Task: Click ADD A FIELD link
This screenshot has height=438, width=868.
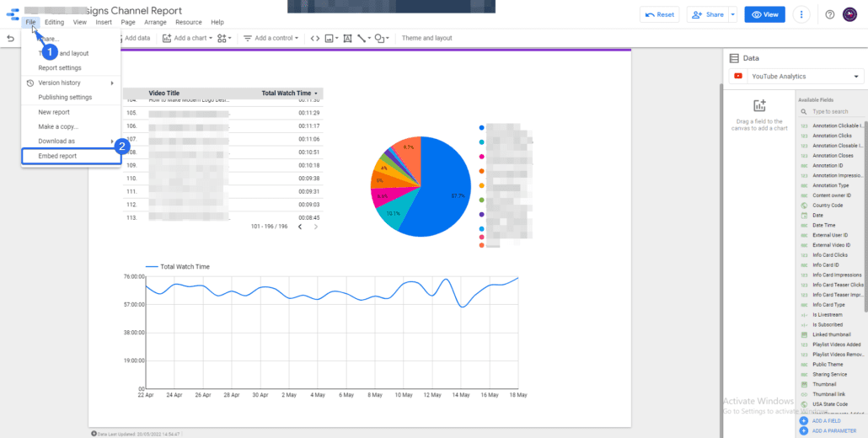Action: click(x=827, y=420)
